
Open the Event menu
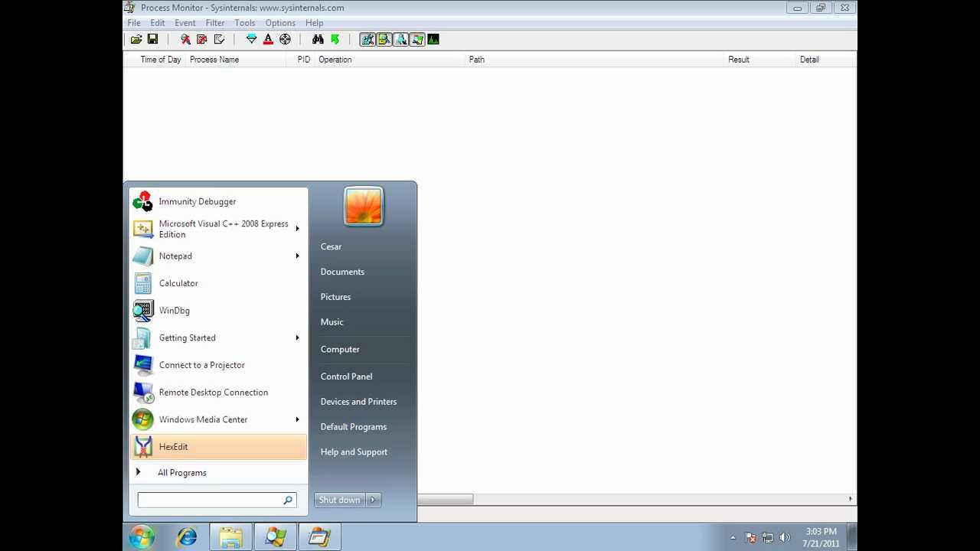click(185, 23)
